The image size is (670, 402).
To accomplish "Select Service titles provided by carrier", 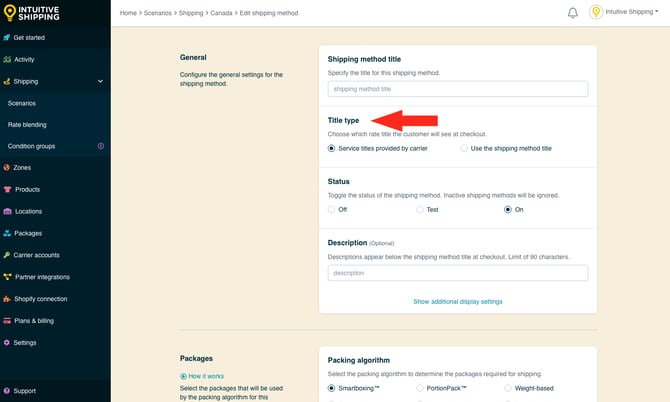I will click(x=331, y=148).
